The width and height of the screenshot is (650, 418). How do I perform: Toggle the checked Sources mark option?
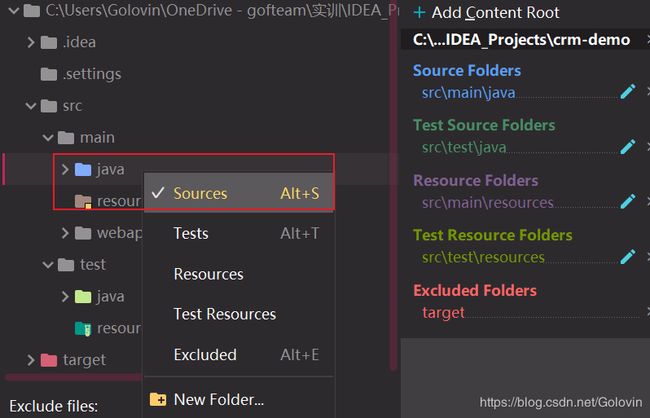coord(238,193)
